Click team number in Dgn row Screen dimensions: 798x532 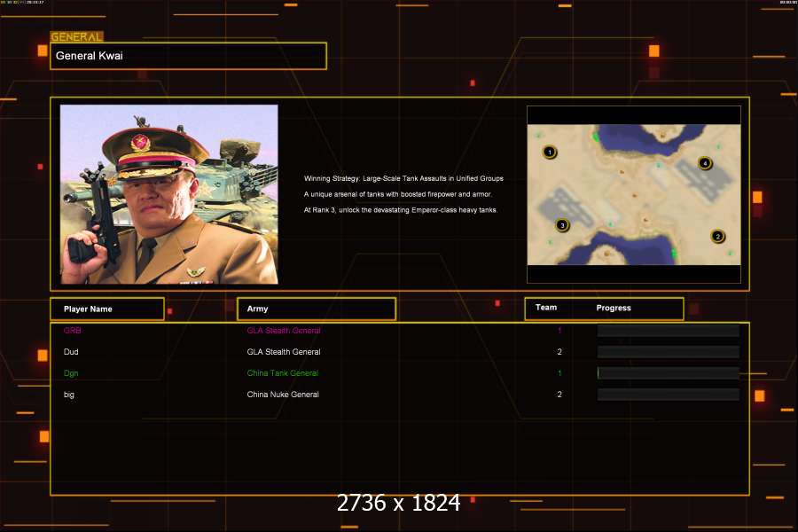tap(559, 373)
